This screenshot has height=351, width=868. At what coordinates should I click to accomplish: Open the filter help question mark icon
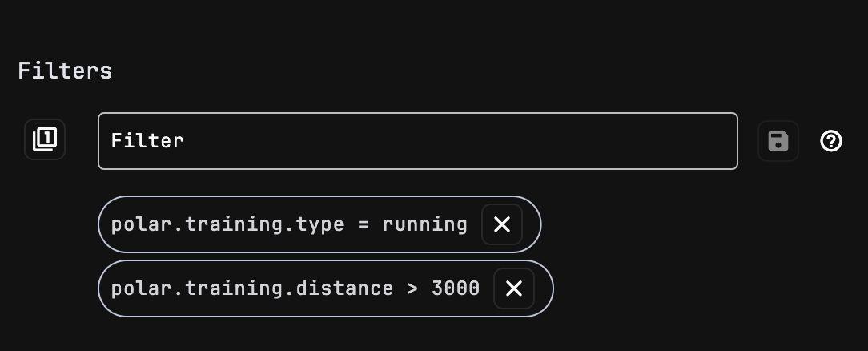[831, 141]
